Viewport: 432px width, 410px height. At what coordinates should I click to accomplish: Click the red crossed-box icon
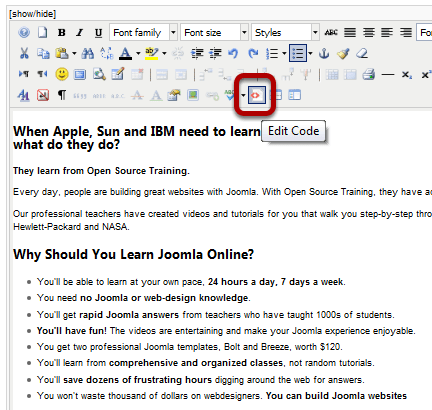click(x=43, y=95)
